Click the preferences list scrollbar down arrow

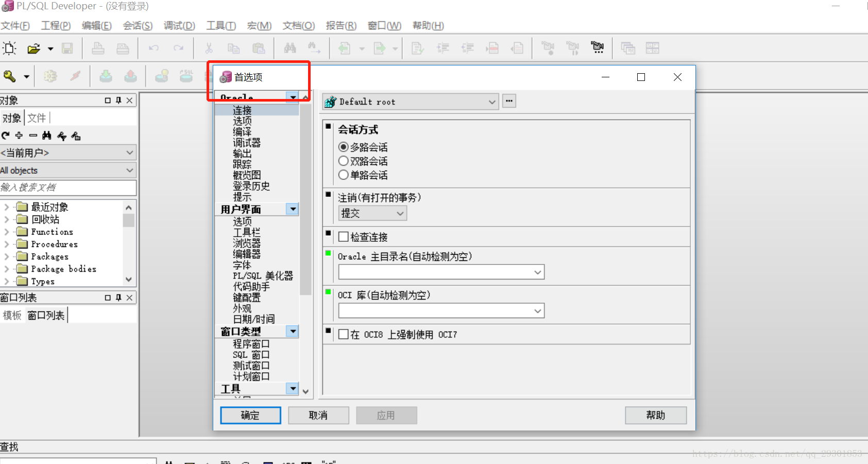[305, 392]
